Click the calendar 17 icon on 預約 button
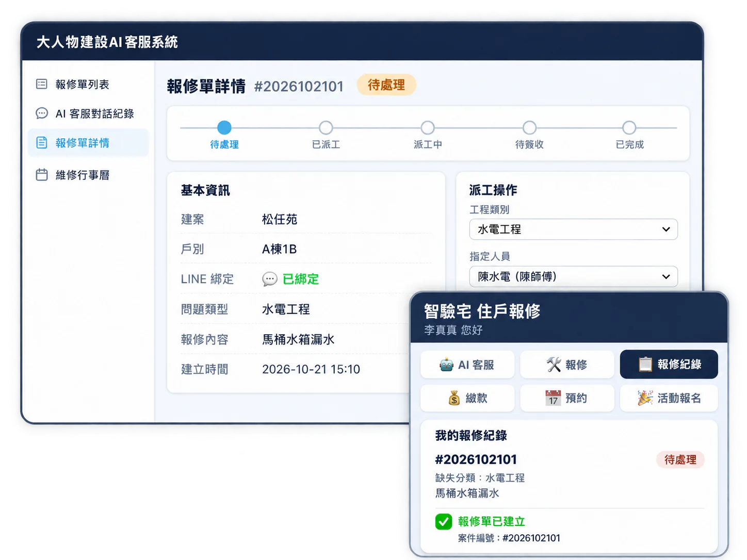 (553, 398)
